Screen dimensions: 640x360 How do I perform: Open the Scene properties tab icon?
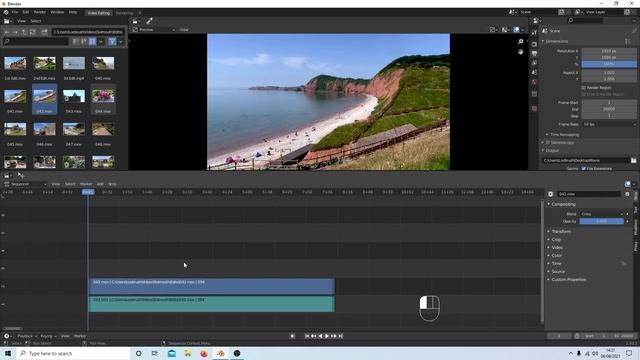[534, 73]
